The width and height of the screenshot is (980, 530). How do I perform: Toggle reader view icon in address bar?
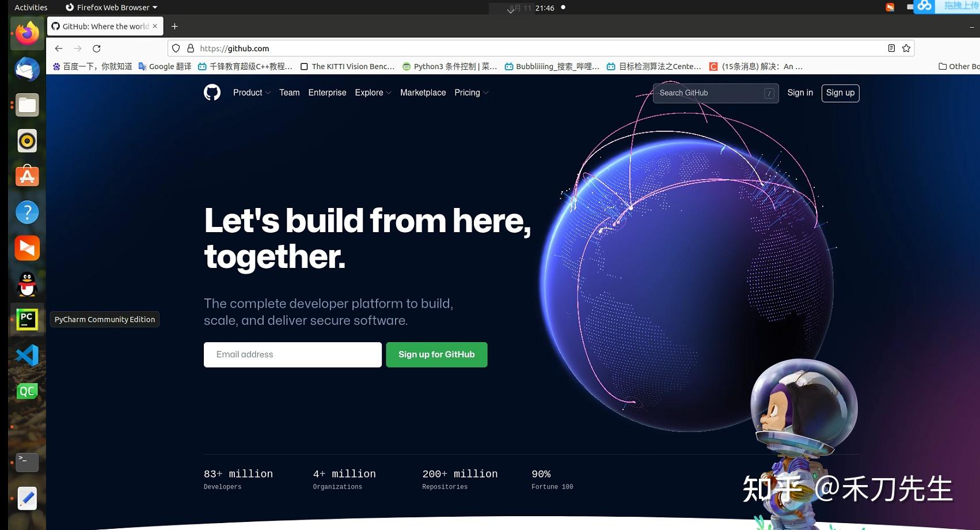(891, 48)
